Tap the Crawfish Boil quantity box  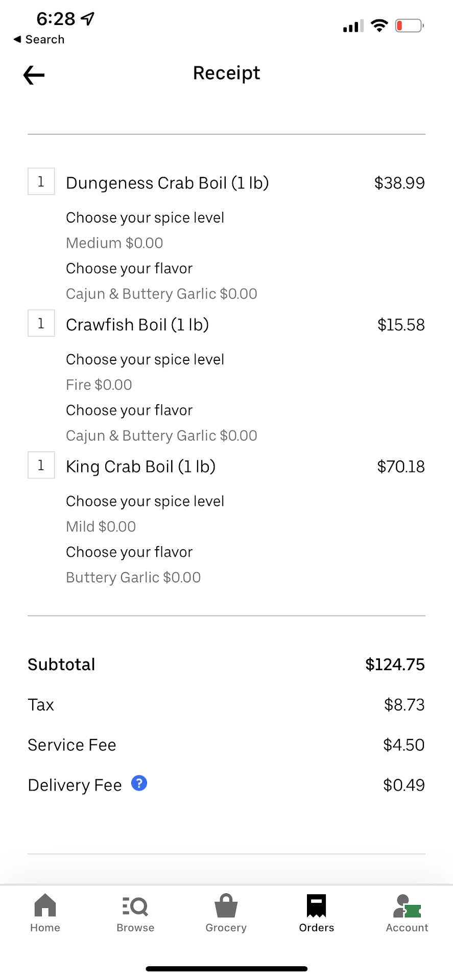(x=41, y=324)
